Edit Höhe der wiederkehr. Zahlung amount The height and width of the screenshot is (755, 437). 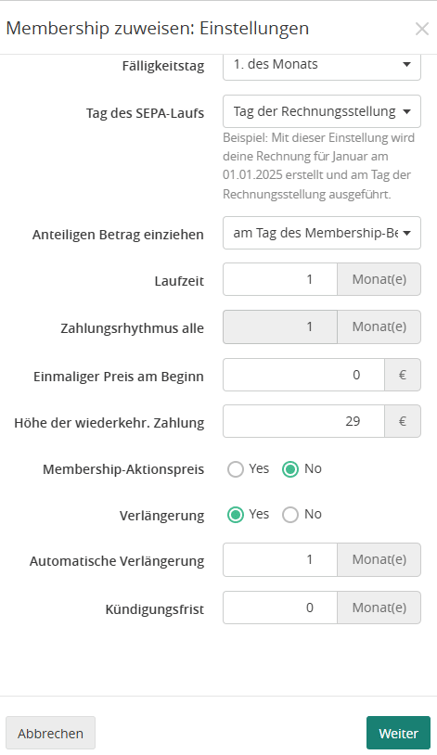(x=304, y=421)
